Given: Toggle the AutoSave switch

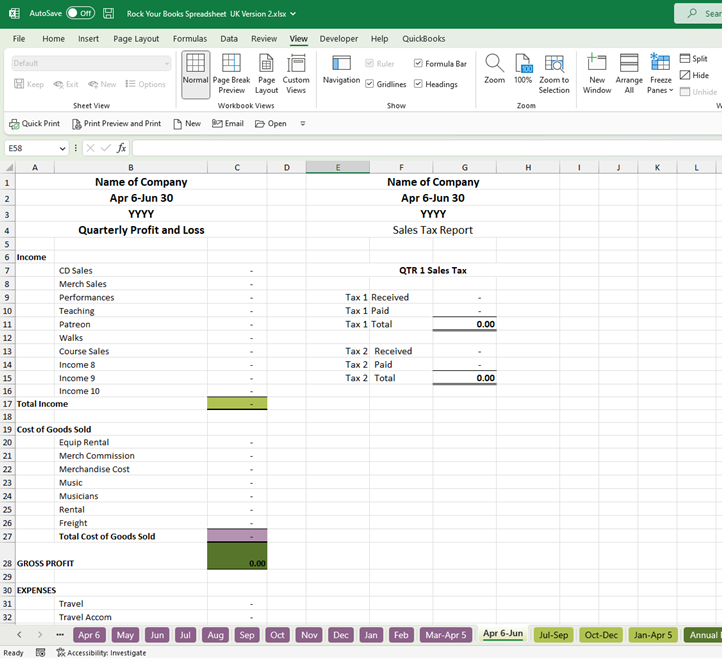Looking at the screenshot, I should pos(80,13).
